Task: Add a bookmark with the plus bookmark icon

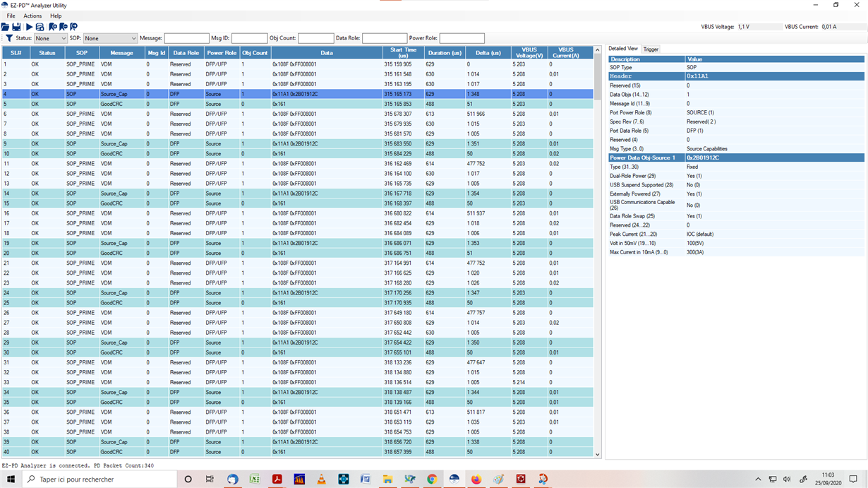Action: pos(53,27)
